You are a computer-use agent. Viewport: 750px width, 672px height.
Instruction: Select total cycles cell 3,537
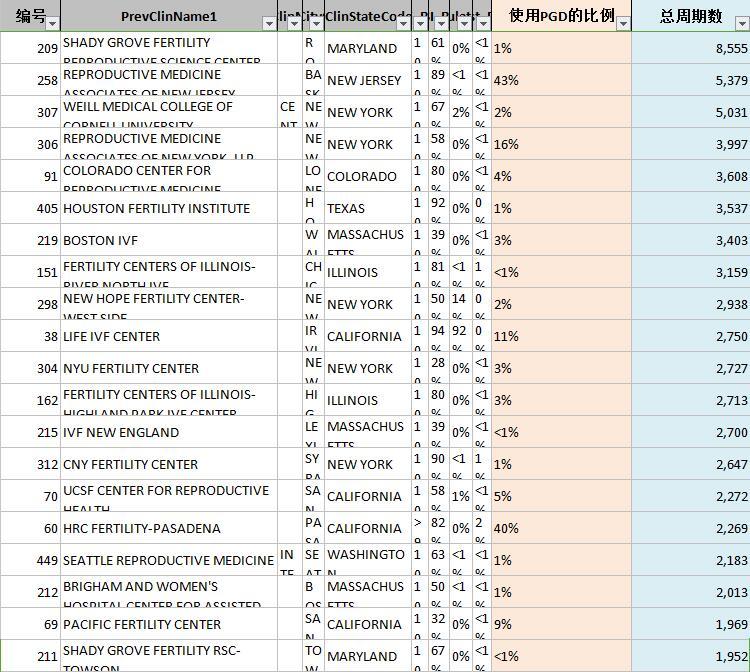(691, 208)
